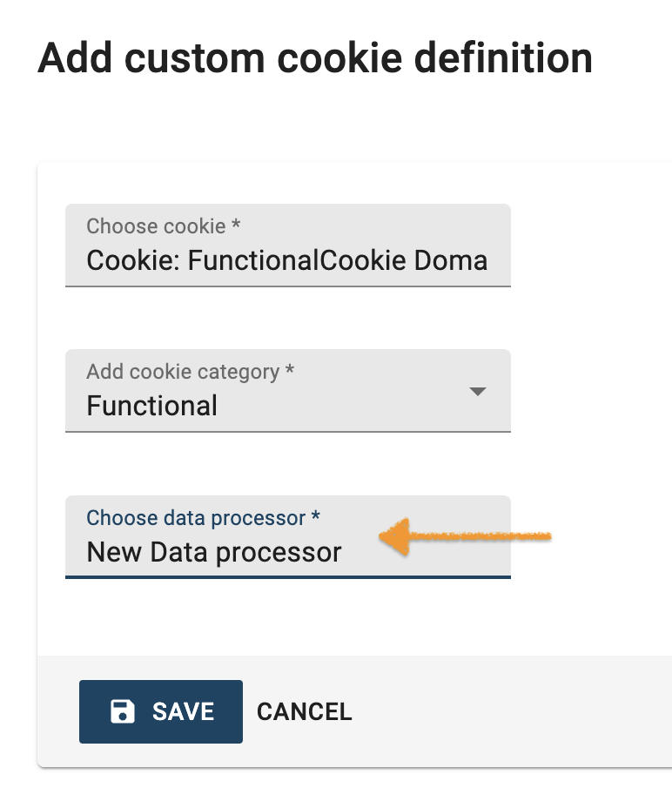672x808 pixels.
Task: Click the data processor field underline
Action: [287, 576]
